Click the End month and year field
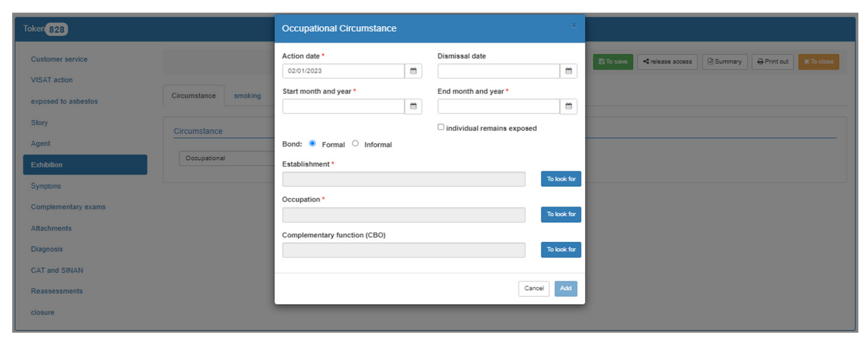Viewport: 868px width, 344px height. click(x=498, y=107)
